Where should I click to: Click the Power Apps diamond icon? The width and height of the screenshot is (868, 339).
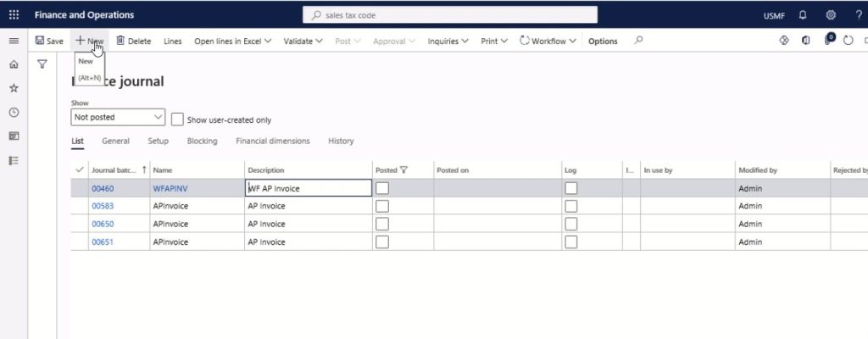[x=784, y=41]
